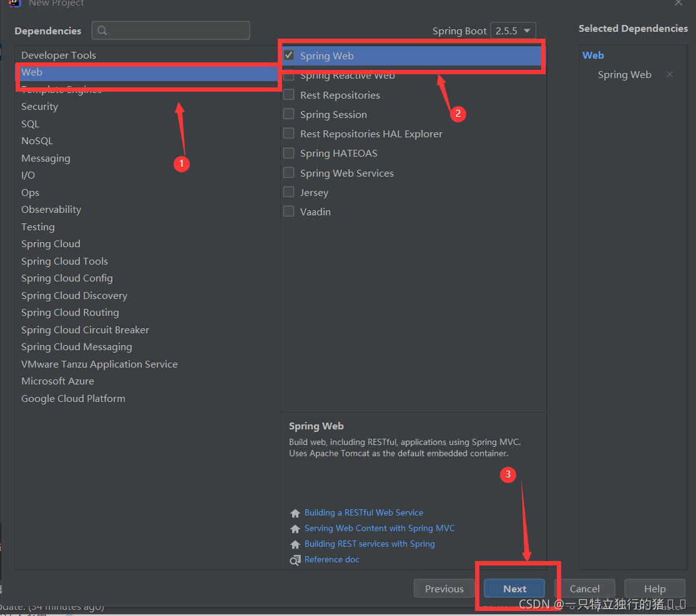Click the Spring Session label
Screen dimensions: 696x616
(x=333, y=114)
